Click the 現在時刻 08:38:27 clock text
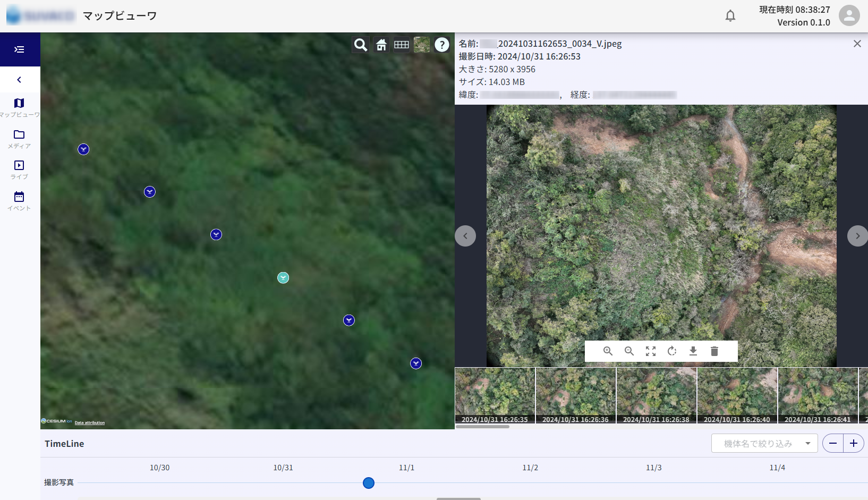The width and height of the screenshot is (868, 500). [795, 10]
